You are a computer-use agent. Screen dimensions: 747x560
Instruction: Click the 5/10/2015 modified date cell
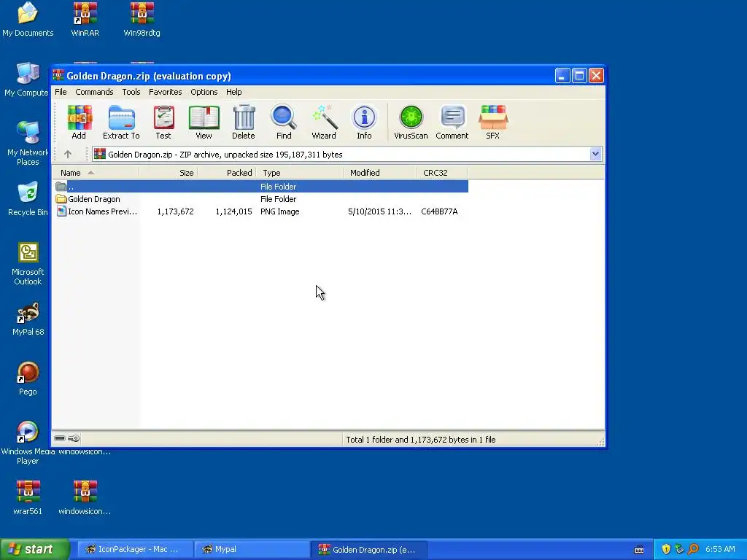point(379,211)
